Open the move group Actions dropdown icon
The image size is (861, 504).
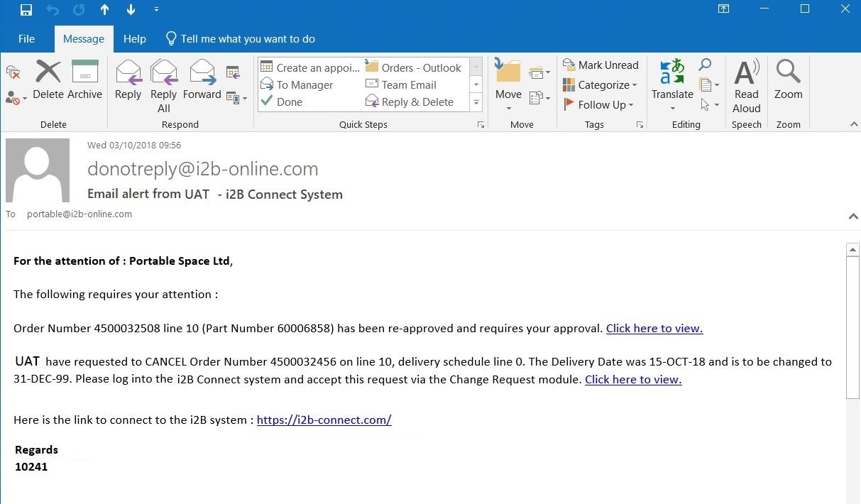tap(539, 97)
